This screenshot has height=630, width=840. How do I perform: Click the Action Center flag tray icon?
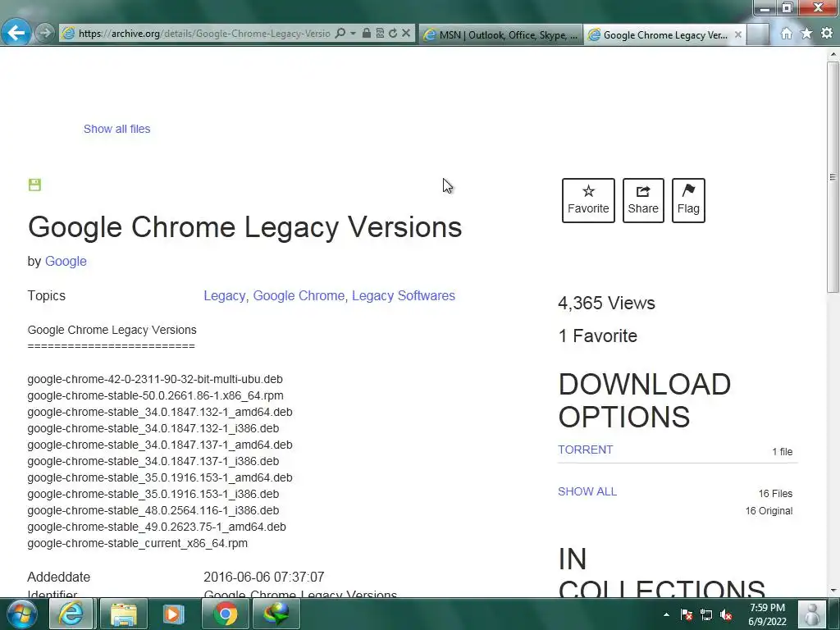(687, 614)
